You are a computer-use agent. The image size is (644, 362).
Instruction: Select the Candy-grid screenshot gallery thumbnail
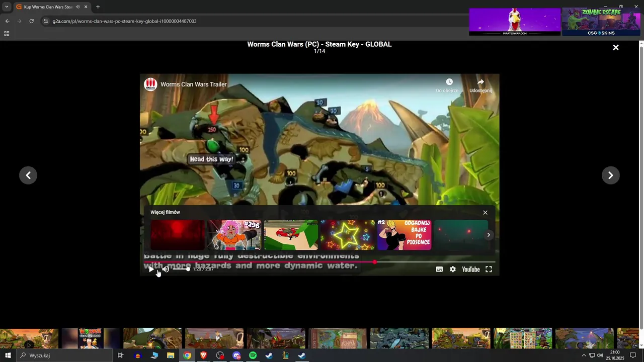coord(523,338)
